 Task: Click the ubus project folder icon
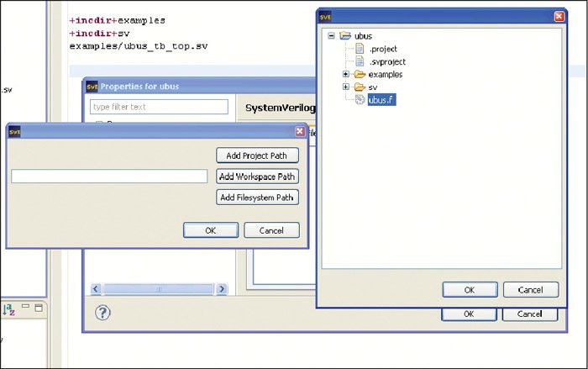pos(345,36)
